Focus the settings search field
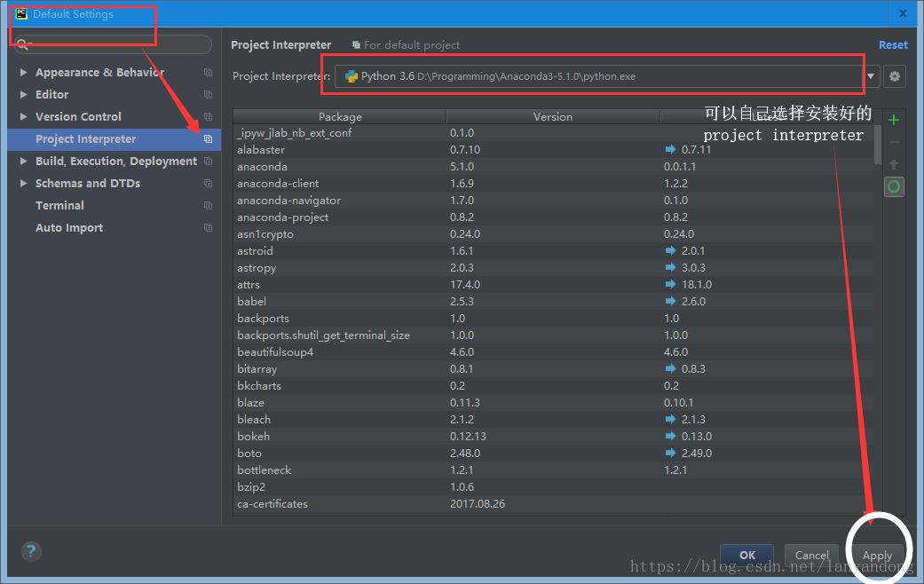The height and width of the screenshot is (584, 924). pos(113,44)
